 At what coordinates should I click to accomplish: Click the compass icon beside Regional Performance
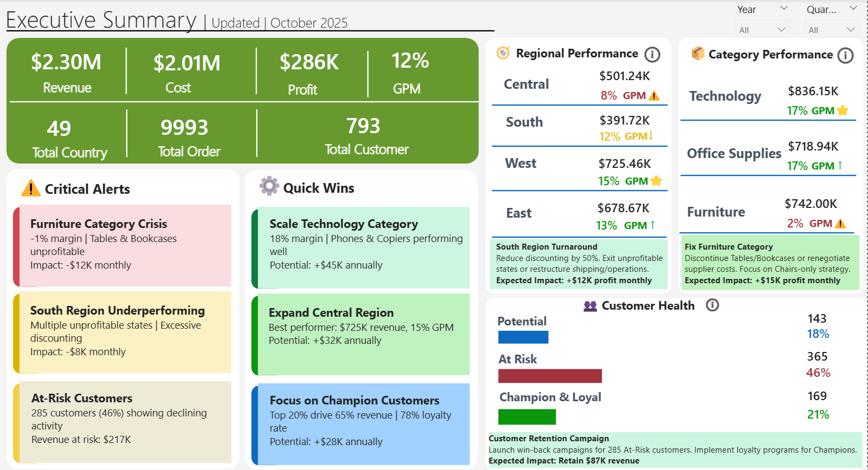click(x=503, y=53)
